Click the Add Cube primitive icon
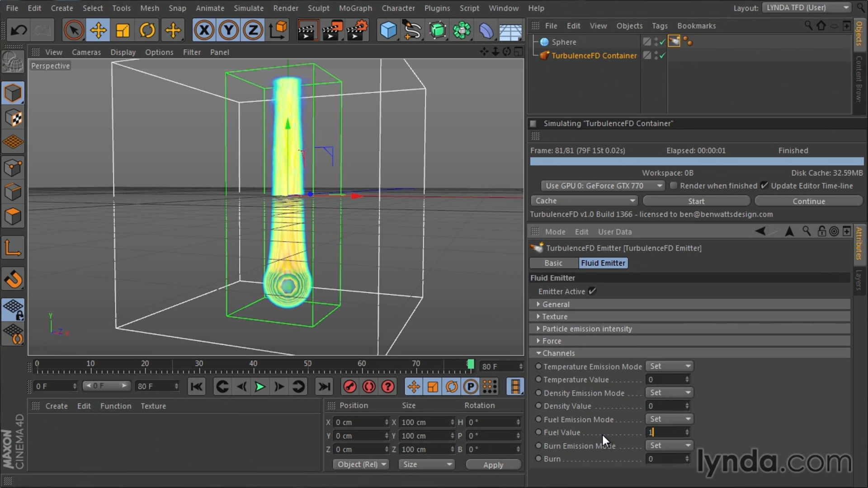Image resolution: width=868 pixels, height=488 pixels. [388, 31]
